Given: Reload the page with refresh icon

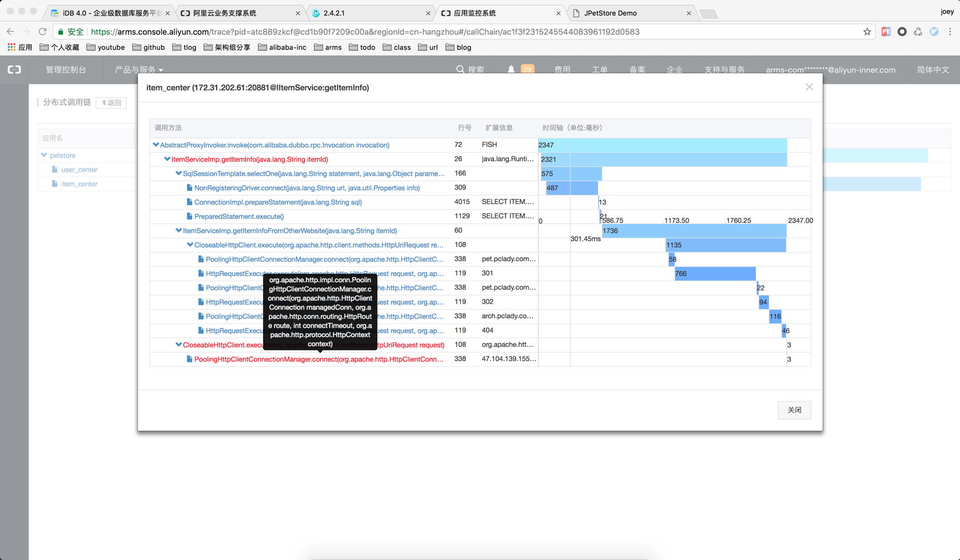Looking at the screenshot, I should coord(42,31).
